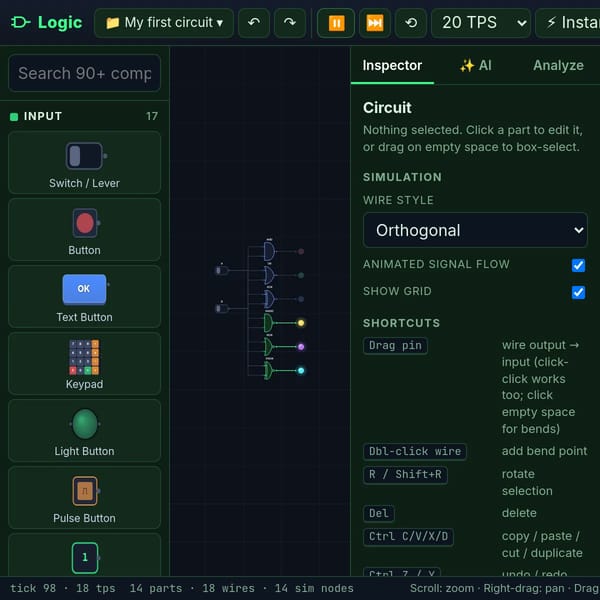Open the 20 TPS speed dropdown
600x600 pixels.
point(481,23)
